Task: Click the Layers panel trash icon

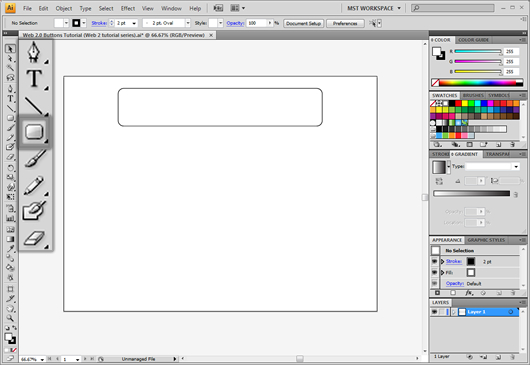Action: click(x=512, y=357)
